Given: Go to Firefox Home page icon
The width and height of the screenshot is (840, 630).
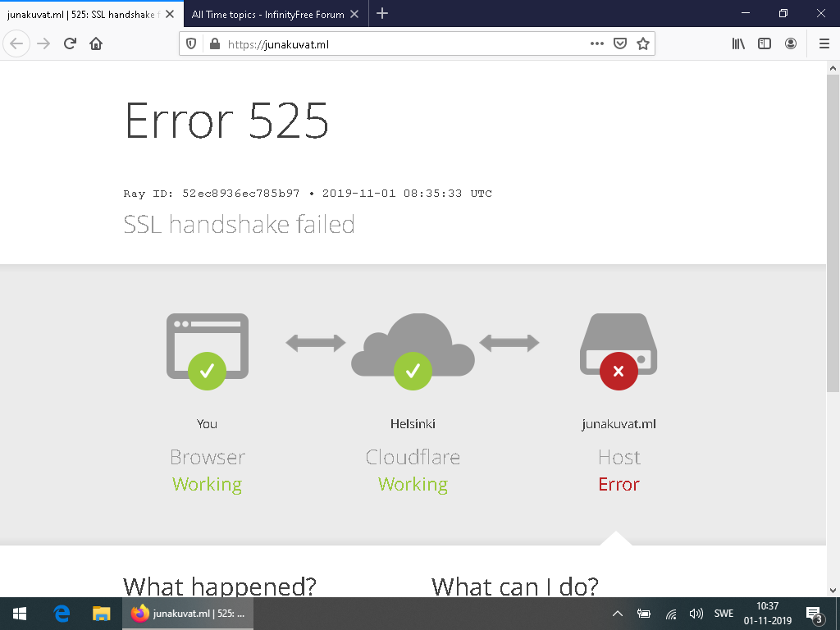Looking at the screenshot, I should [x=96, y=44].
